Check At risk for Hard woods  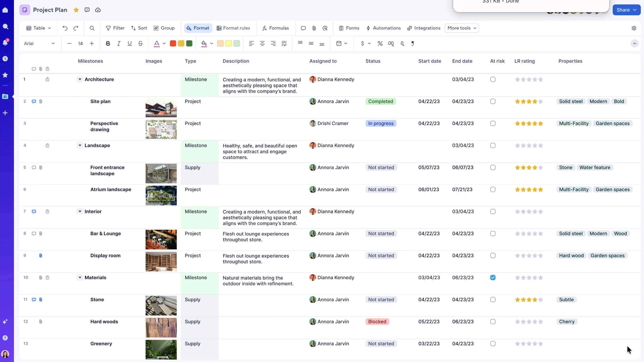493,321
